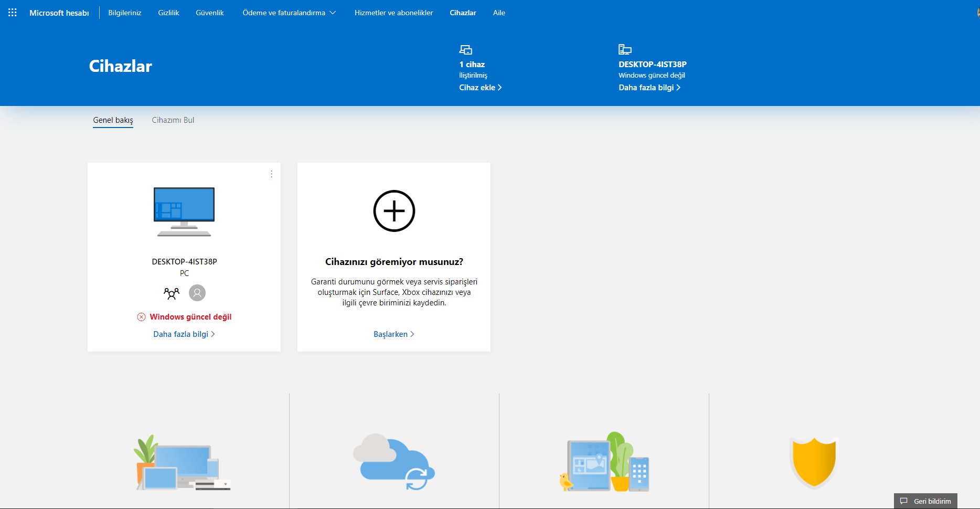Click the red error circle icon
The image size is (980, 509).
click(x=141, y=317)
